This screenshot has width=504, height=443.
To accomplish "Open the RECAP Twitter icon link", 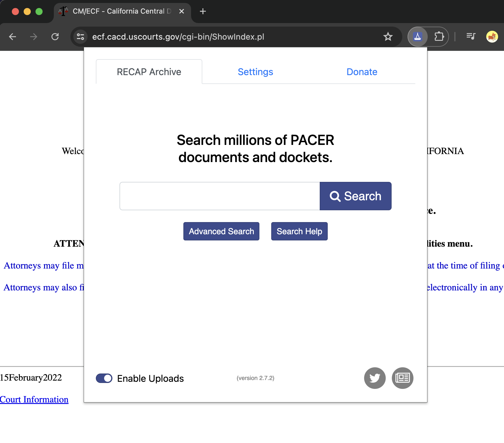I will 375,378.
